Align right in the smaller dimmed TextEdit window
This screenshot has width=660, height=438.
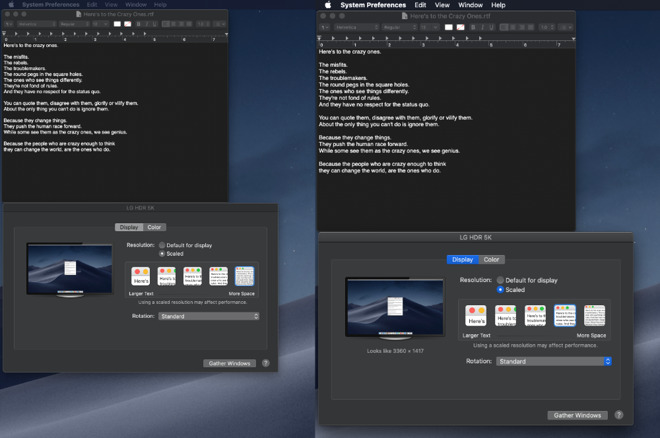pyautogui.click(x=181, y=24)
